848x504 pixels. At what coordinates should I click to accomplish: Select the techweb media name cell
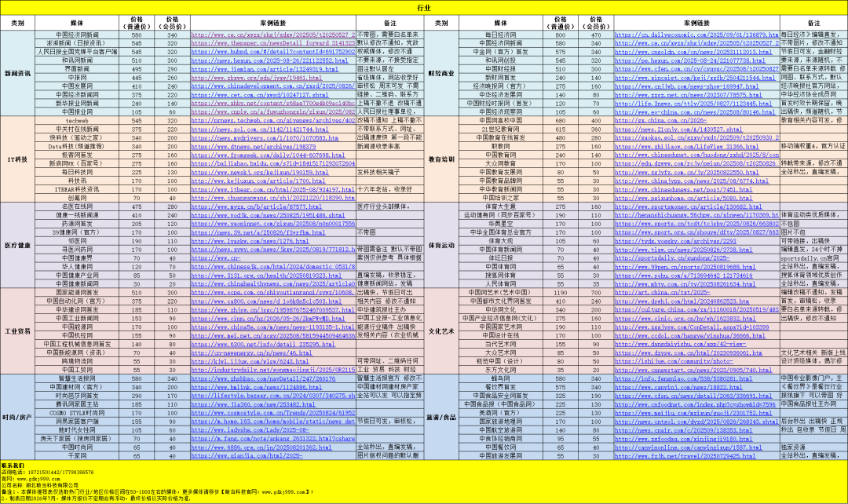pyautogui.click(x=77, y=121)
